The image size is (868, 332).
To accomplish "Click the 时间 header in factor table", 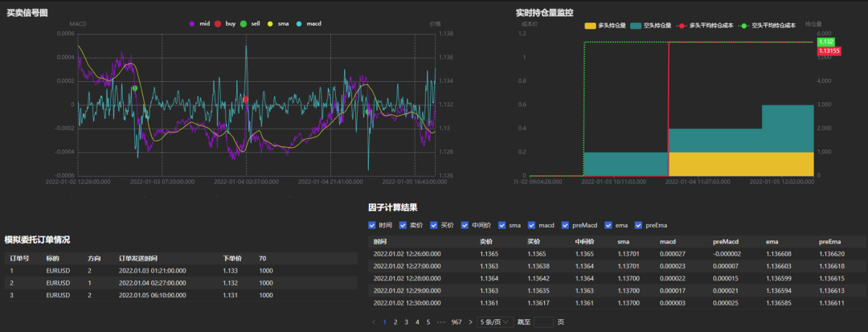I will 379,242.
